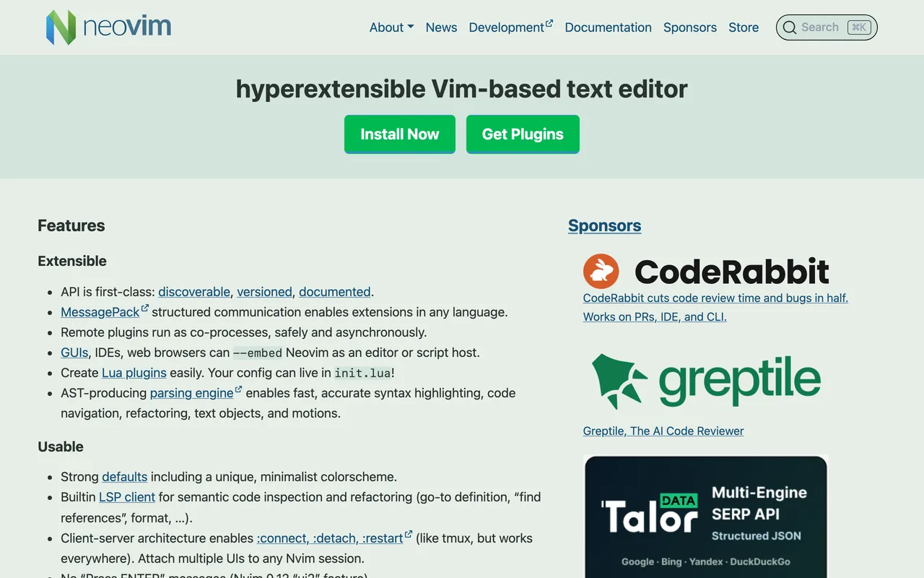Click the CodeRabbit logo
Image resolution: width=924 pixels, height=578 pixels.
coord(706,272)
